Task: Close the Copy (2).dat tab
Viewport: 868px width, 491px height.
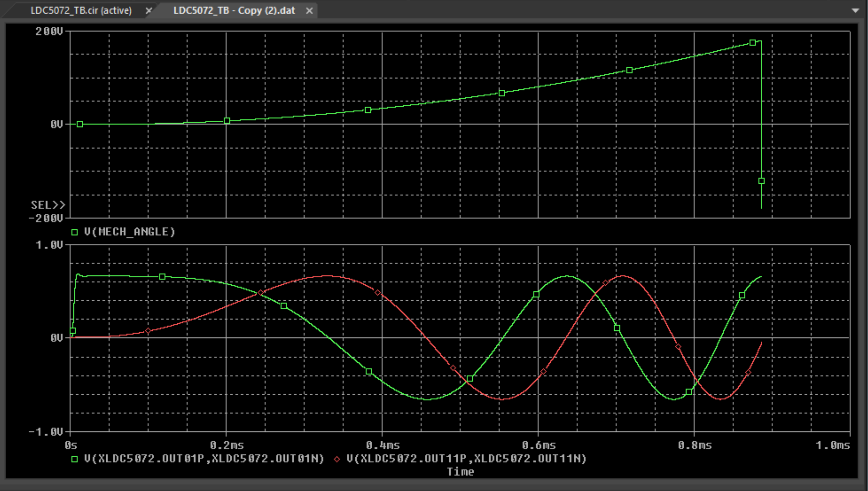Action: (x=309, y=11)
